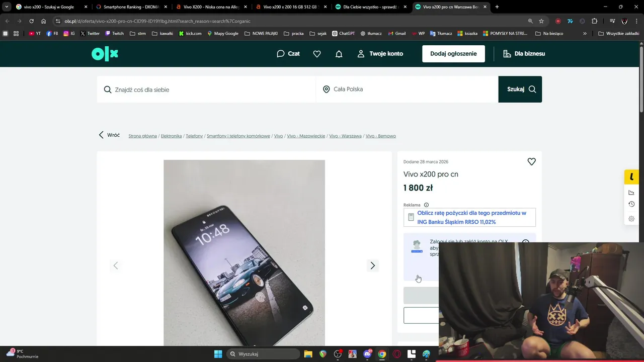This screenshot has width=644, height=362.
Task: Expand pracka bookmark folder
Action: coord(293,33)
